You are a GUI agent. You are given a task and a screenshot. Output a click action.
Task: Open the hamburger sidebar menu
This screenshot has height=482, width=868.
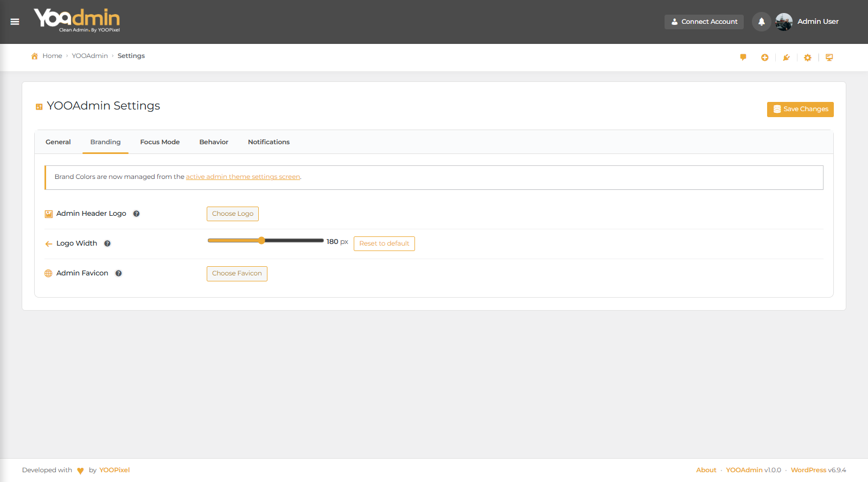click(15, 22)
